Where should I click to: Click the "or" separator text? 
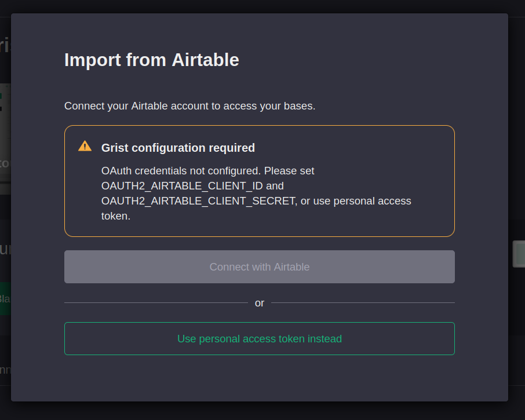259,303
